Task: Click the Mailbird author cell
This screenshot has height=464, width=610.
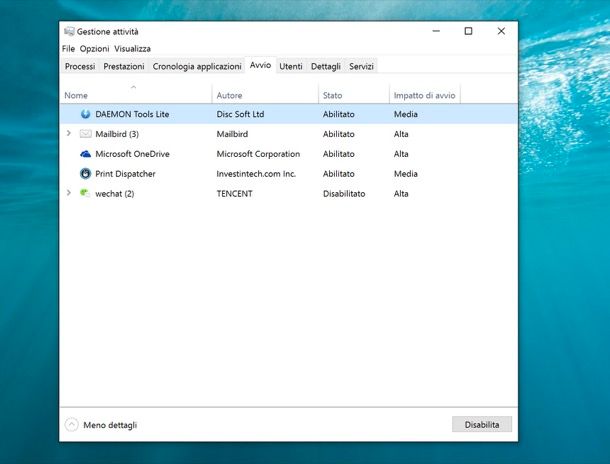Action: [x=232, y=134]
